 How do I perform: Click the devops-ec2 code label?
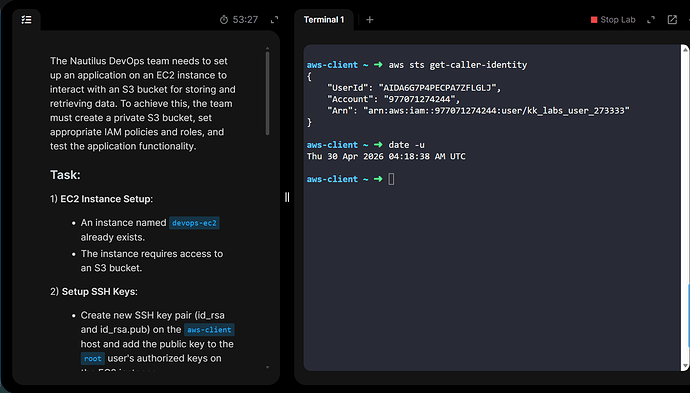click(194, 223)
